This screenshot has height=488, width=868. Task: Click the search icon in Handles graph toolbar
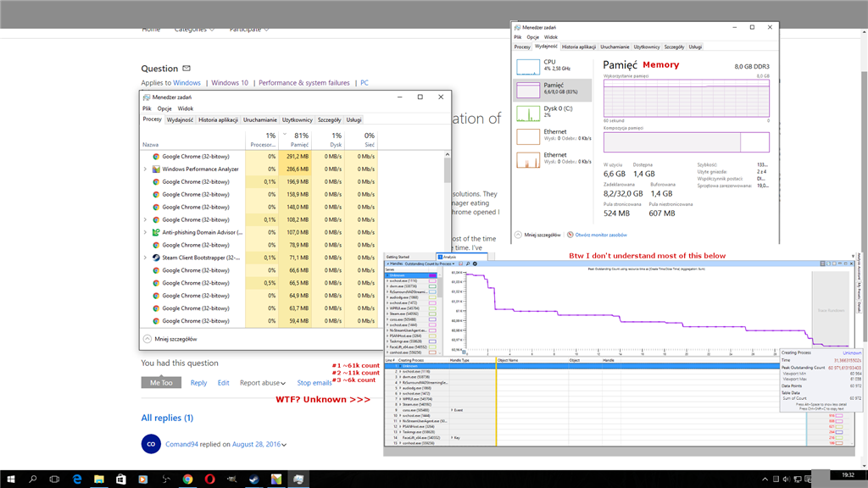point(468,264)
